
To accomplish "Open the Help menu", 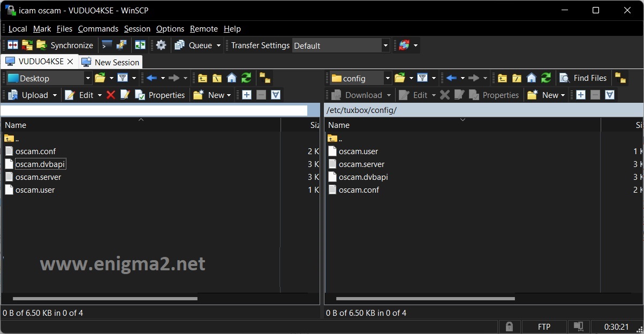I will pos(232,29).
